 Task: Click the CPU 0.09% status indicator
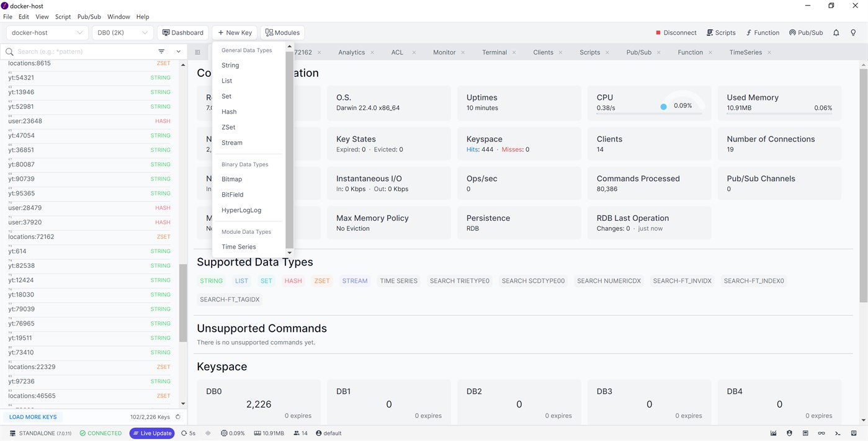click(x=233, y=434)
